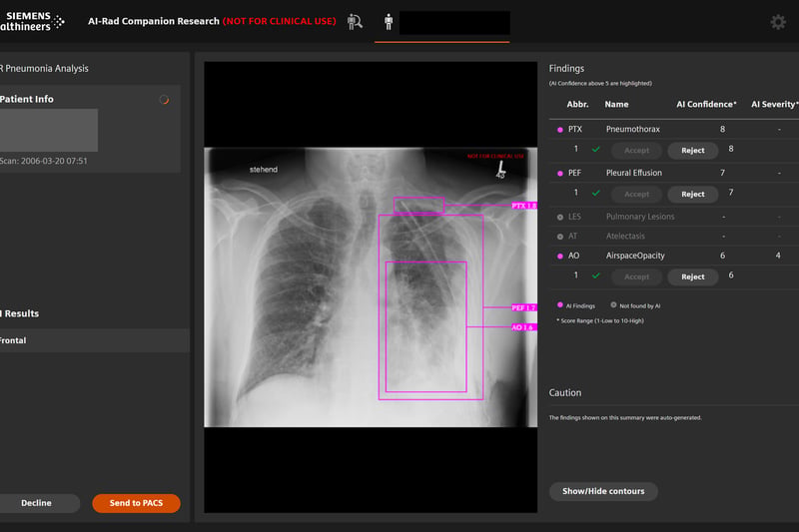The width and height of the screenshot is (799, 532).
Task: Select the Pleural Effusion row name
Action: [634, 173]
